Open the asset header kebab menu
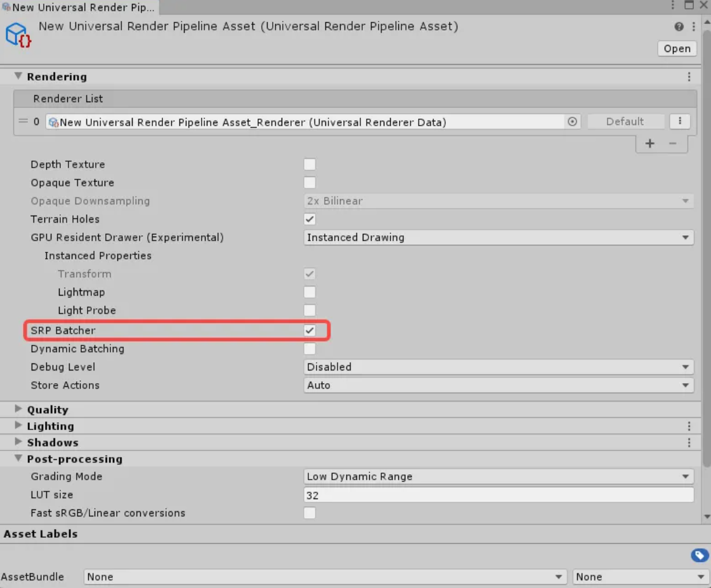 coord(693,27)
